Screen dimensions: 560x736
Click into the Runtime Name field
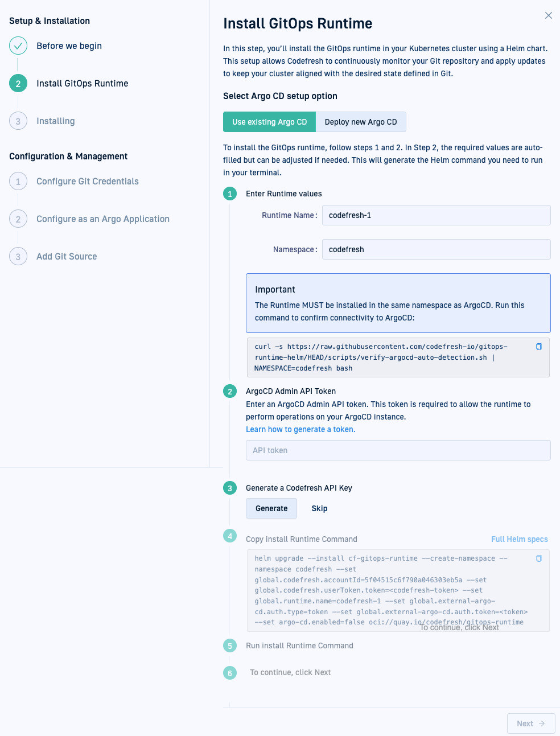(x=436, y=215)
